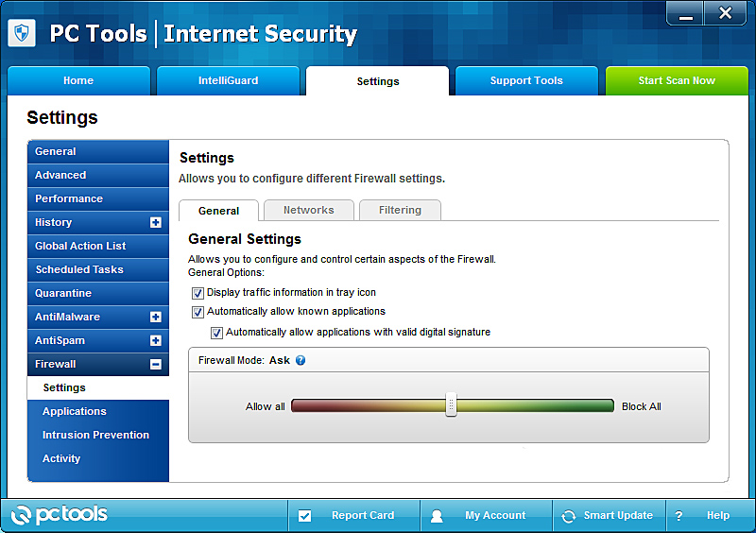This screenshot has height=533, width=756.
Task: Click the firewall mode slider handle
Action: pos(451,404)
